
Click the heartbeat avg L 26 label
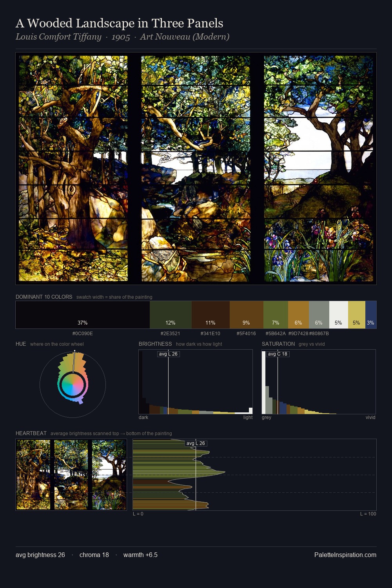coord(196,443)
